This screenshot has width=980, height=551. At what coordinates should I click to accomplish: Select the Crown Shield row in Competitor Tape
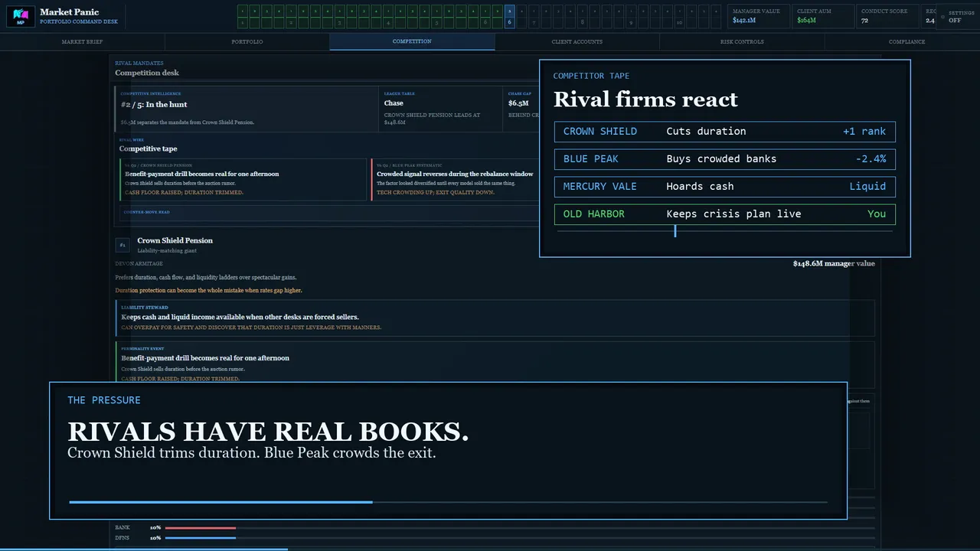(724, 132)
